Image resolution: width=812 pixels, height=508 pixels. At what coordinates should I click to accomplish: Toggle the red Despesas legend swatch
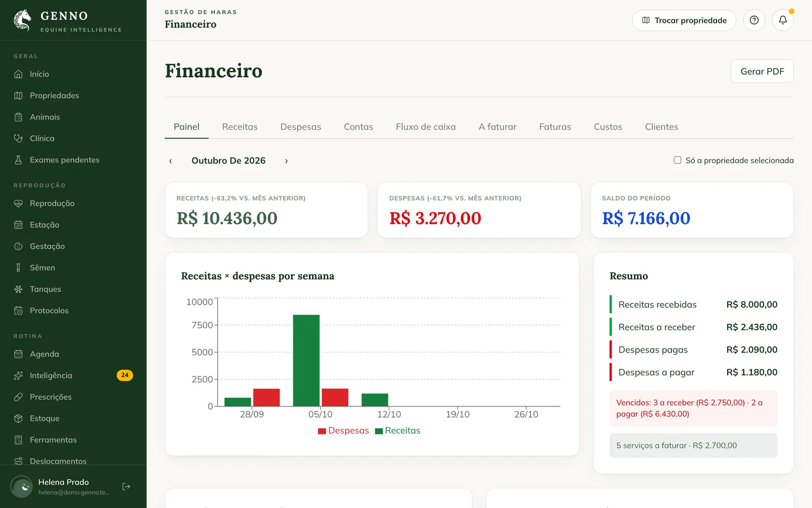point(322,431)
